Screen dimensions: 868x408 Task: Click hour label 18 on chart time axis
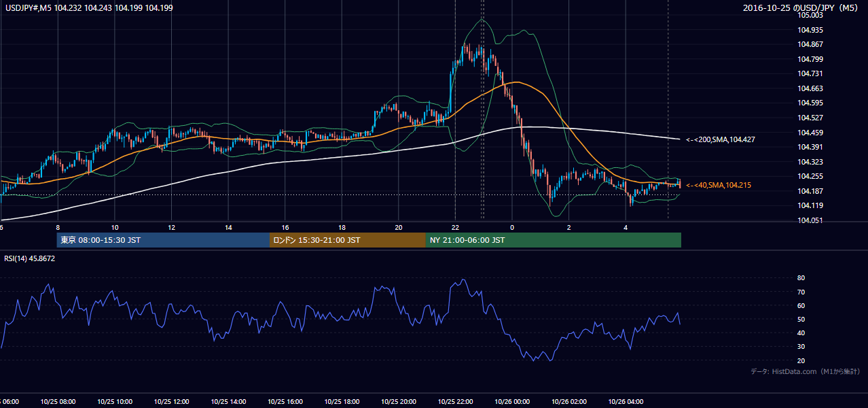pyautogui.click(x=342, y=228)
